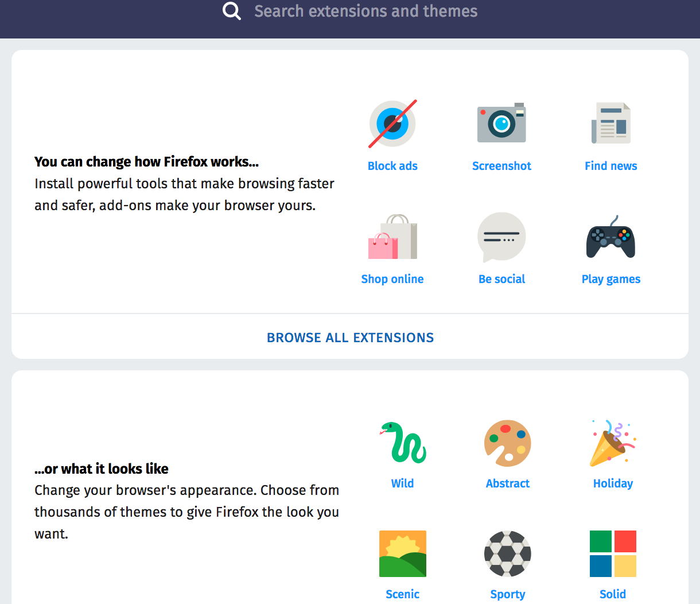Click the magnifying glass search icon
The image size is (700, 604).
click(x=232, y=10)
